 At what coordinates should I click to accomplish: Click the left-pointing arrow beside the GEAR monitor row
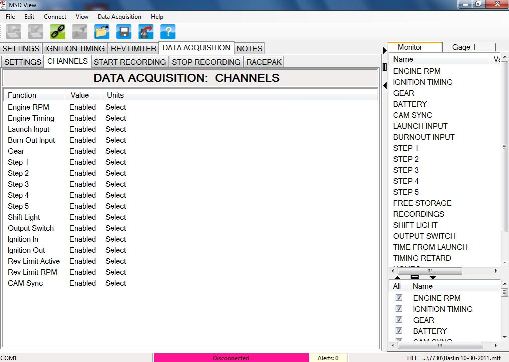pos(385,85)
